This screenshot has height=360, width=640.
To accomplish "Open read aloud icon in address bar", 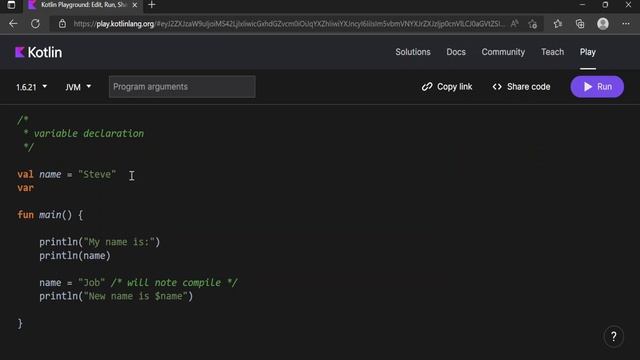I will pyautogui.click(x=514, y=24).
